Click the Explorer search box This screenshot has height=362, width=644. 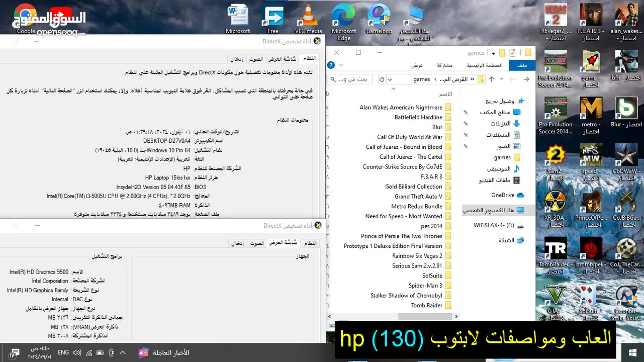tap(350, 79)
